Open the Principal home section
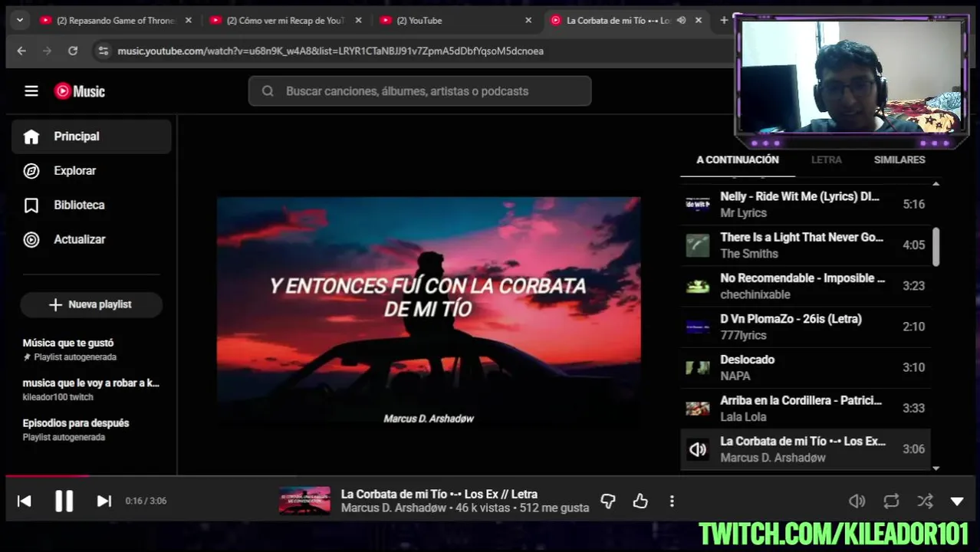 coord(91,136)
